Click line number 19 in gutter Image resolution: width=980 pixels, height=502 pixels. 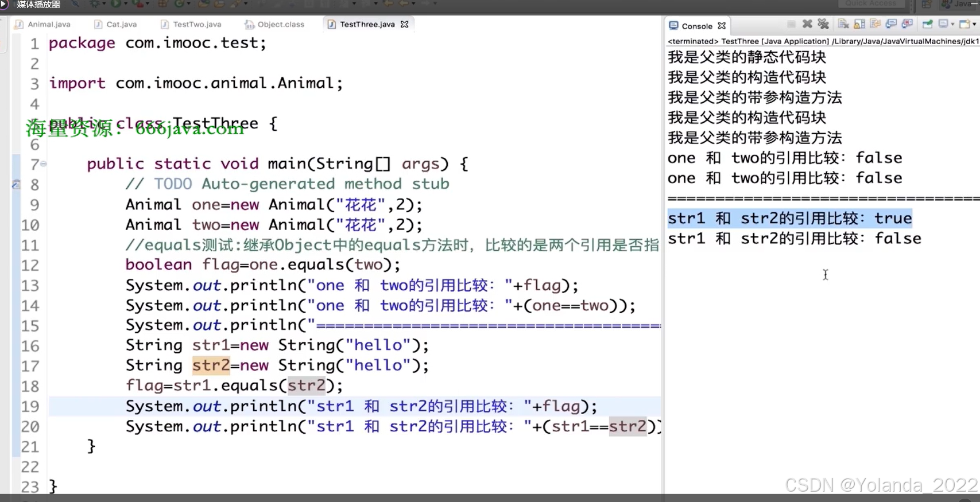pos(30,406)
